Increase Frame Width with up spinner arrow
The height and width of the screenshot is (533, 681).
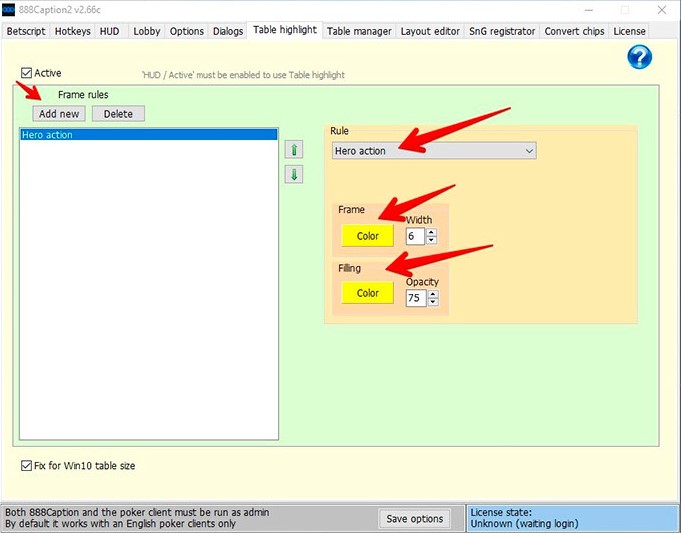431,233
